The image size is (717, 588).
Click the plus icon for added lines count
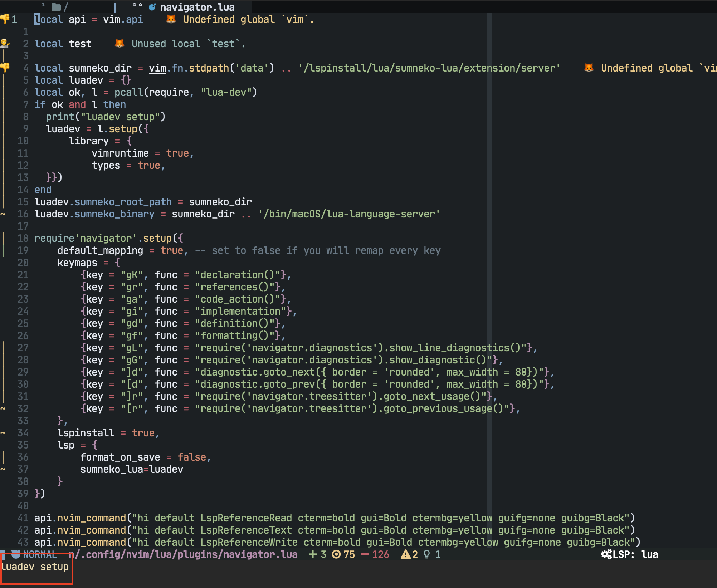click(x=313, y=554)
